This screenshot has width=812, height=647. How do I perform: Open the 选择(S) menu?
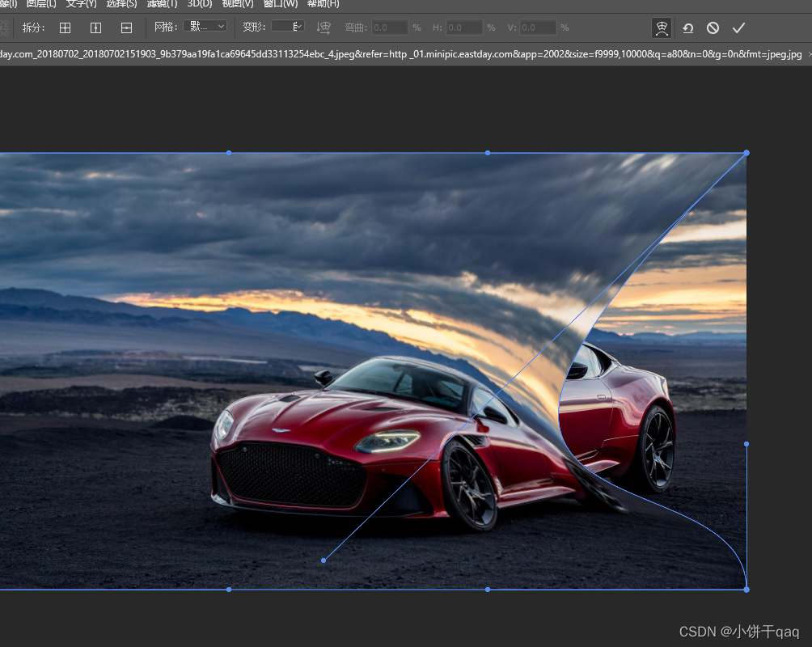(x=121, y=3)
